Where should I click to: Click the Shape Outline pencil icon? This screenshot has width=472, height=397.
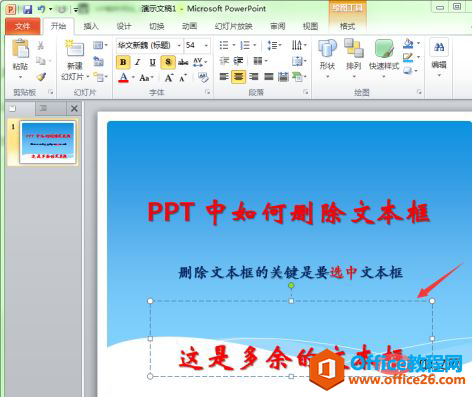coord(408,57)
